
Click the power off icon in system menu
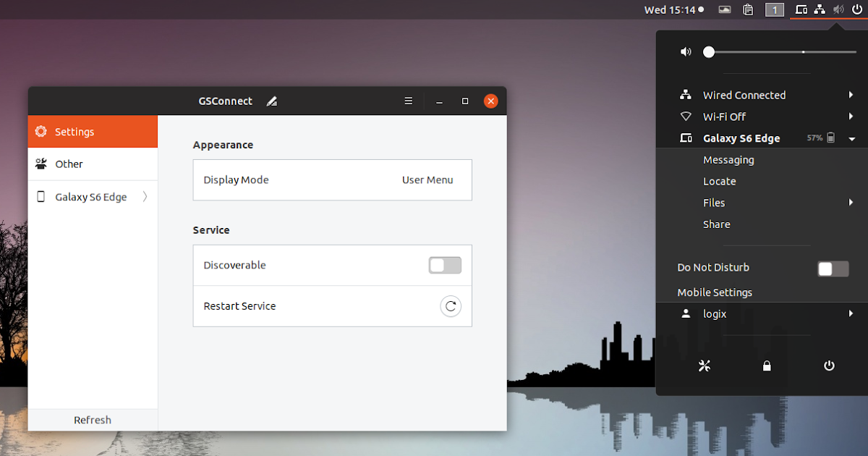[x=829, y=366]
